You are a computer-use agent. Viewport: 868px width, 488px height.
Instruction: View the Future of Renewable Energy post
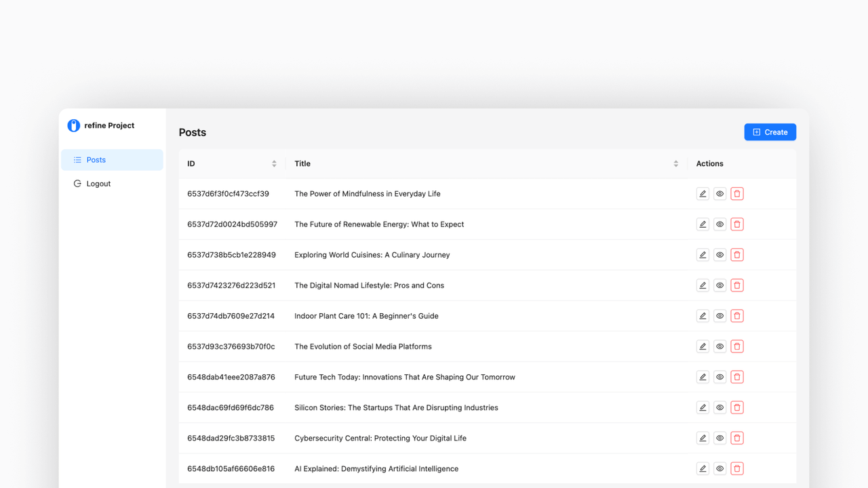[719, 224]
